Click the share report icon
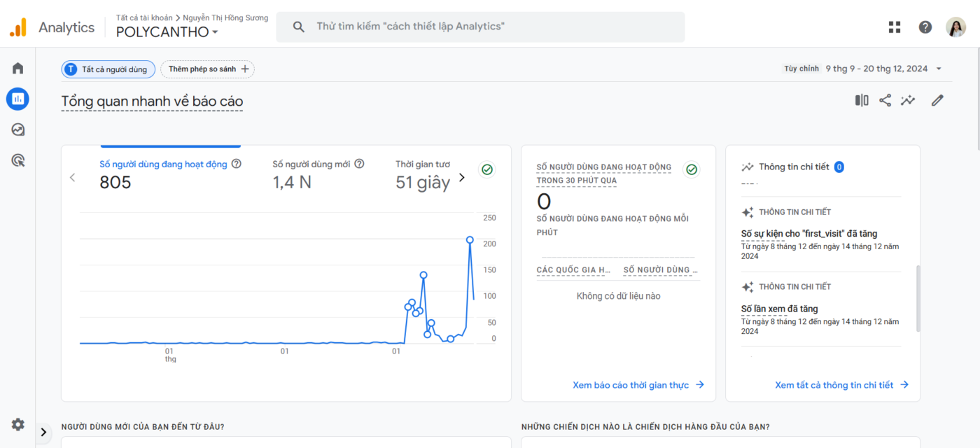 [x=885, y=100]
